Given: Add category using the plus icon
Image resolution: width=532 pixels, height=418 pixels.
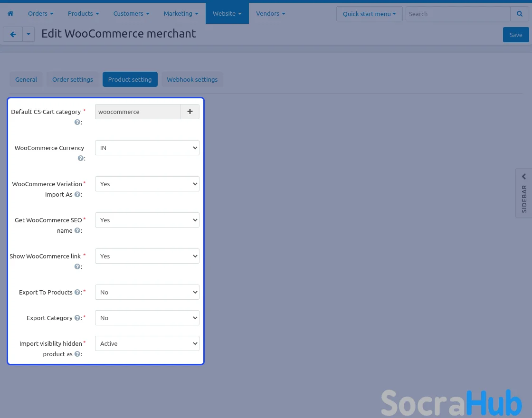Looking at the screenshot, I should point(190,112).
